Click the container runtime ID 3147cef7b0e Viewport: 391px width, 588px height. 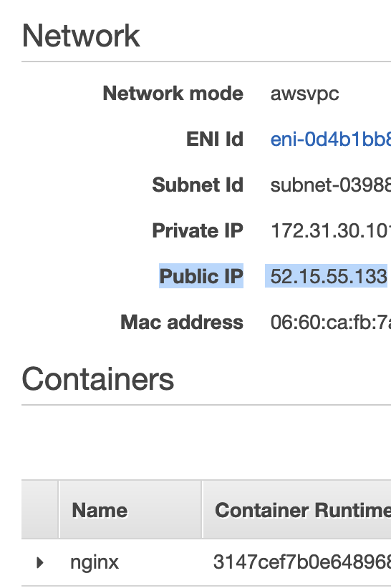click(302, 562)
